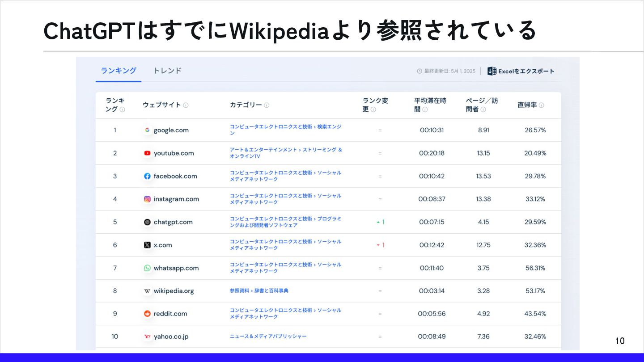The height and width of the screenshot is (362, 644).
Task: Click the 00:03:14 stay time for wikipedia.org
Action: (432, 291)
